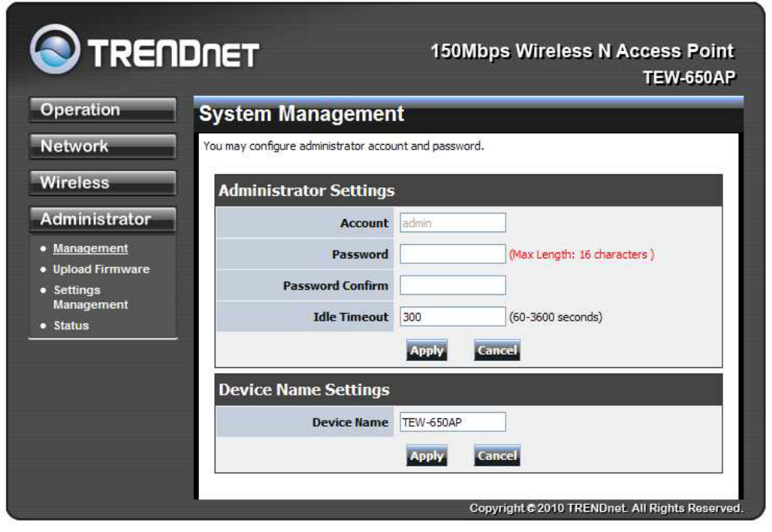Click the TRENDnet globe logo icon
Viewport: 772px width, 532px height.
55,50
